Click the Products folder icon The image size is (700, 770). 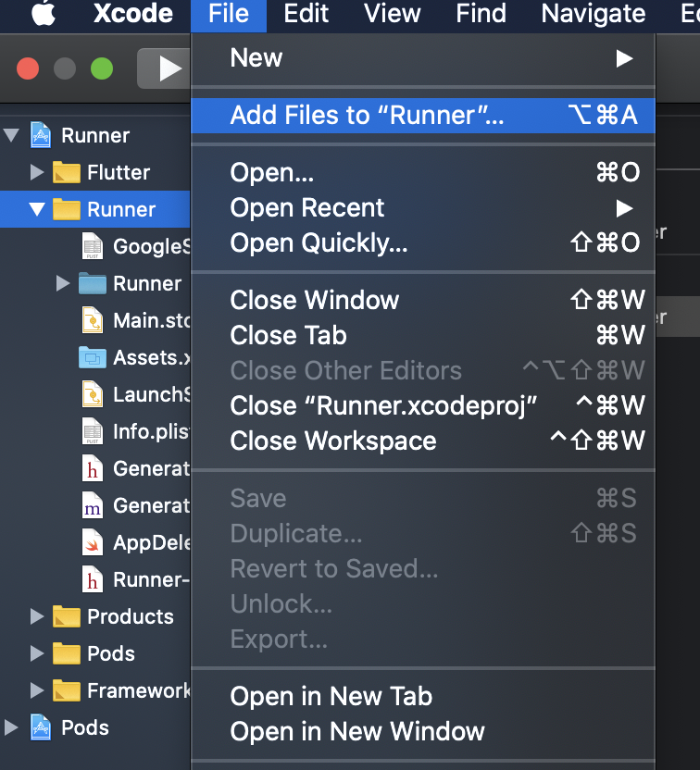pyautogui.click(x=67, y=616)
